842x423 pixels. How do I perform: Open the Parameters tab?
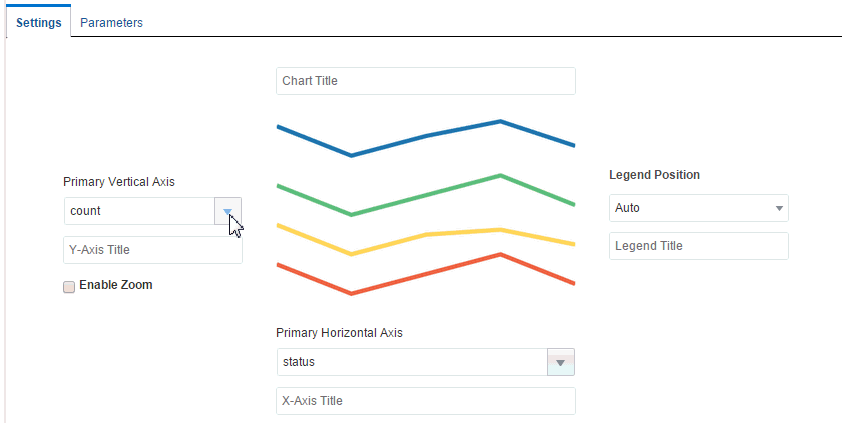coord(111,22)
